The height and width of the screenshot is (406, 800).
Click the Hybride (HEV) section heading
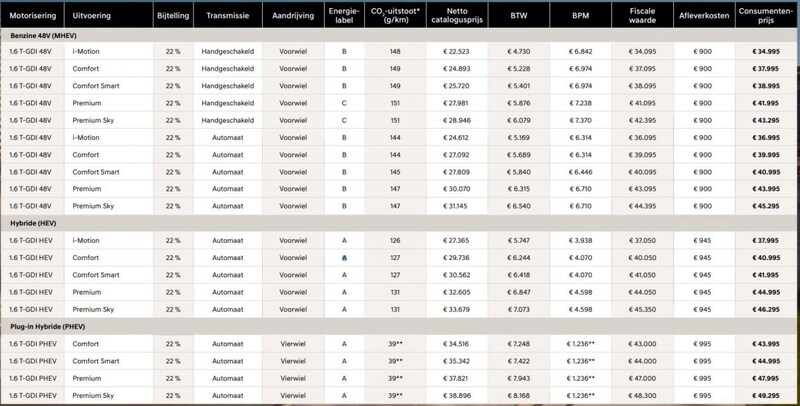click(x=34, y=223)
